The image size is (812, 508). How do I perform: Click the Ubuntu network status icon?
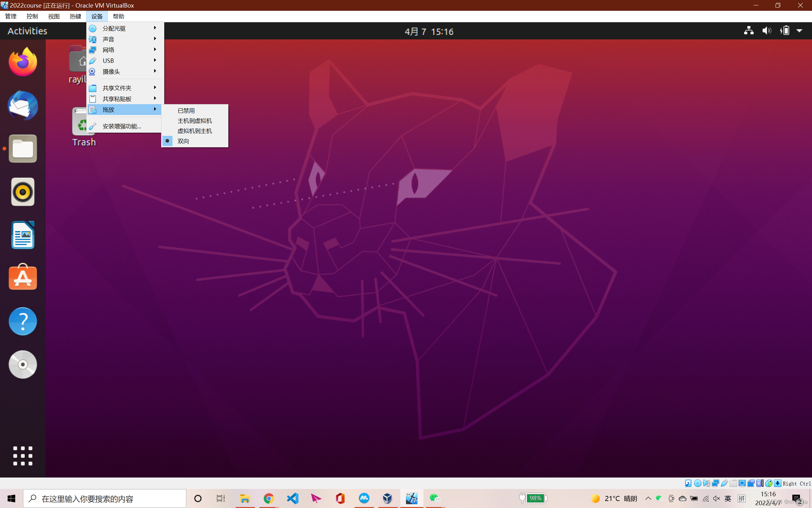pyautogui.click(x=749, y=30)
